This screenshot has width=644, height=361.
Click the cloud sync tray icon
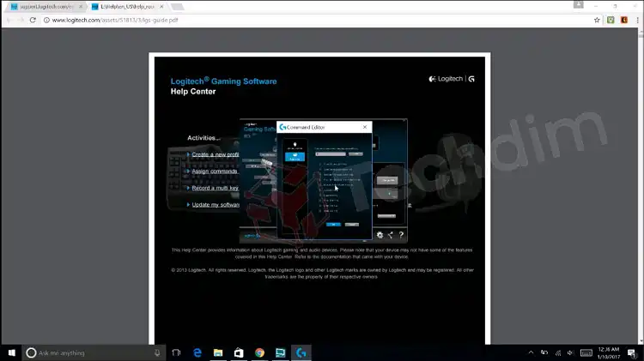click(x=544, y=352)
